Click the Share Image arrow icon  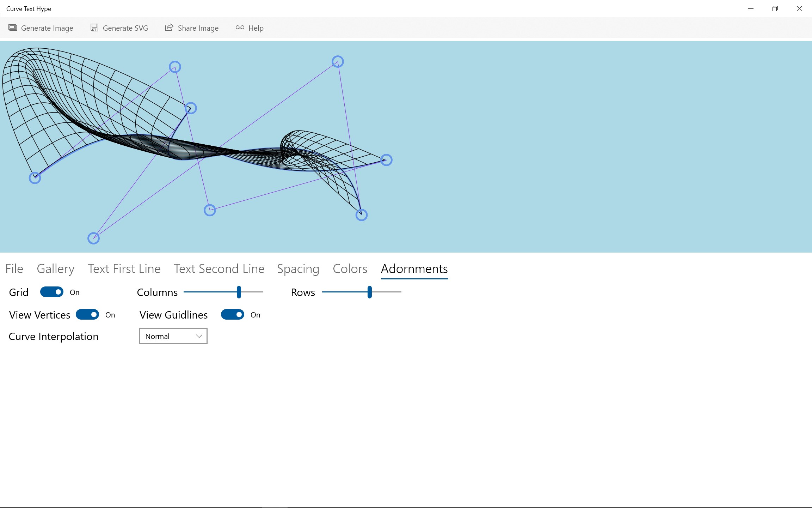pos(169,28)
